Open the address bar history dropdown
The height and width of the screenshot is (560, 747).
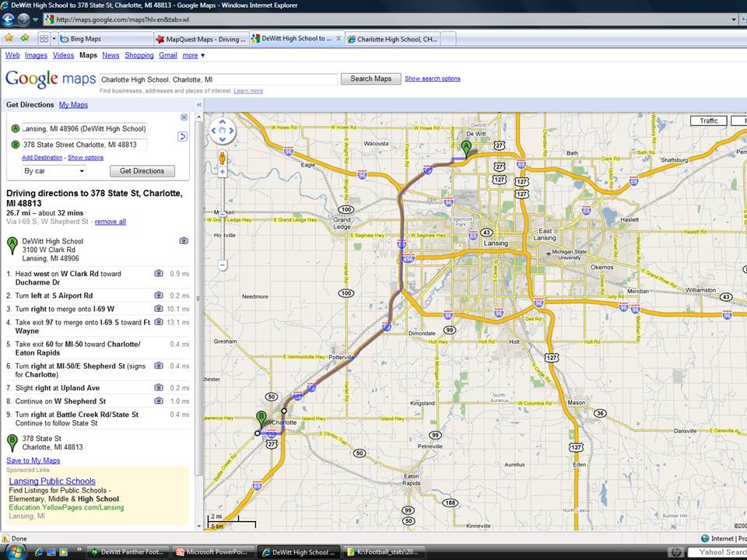pos(734,19)
